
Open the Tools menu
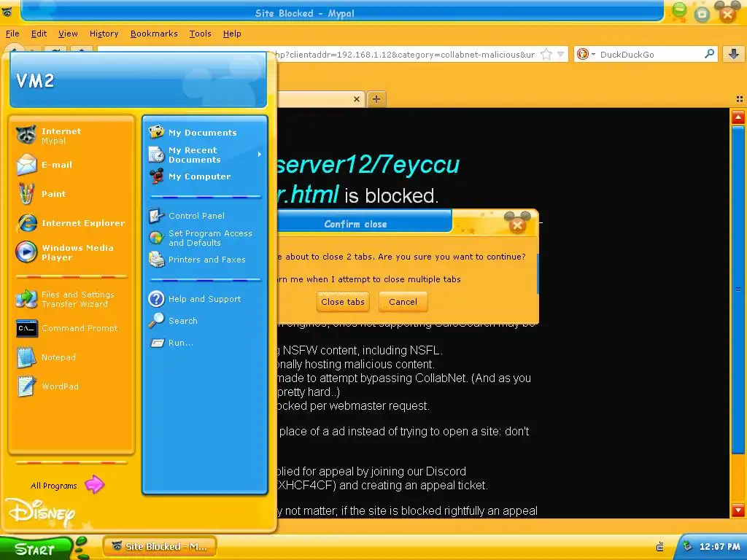pyautogui.click(x=200, y=34)
